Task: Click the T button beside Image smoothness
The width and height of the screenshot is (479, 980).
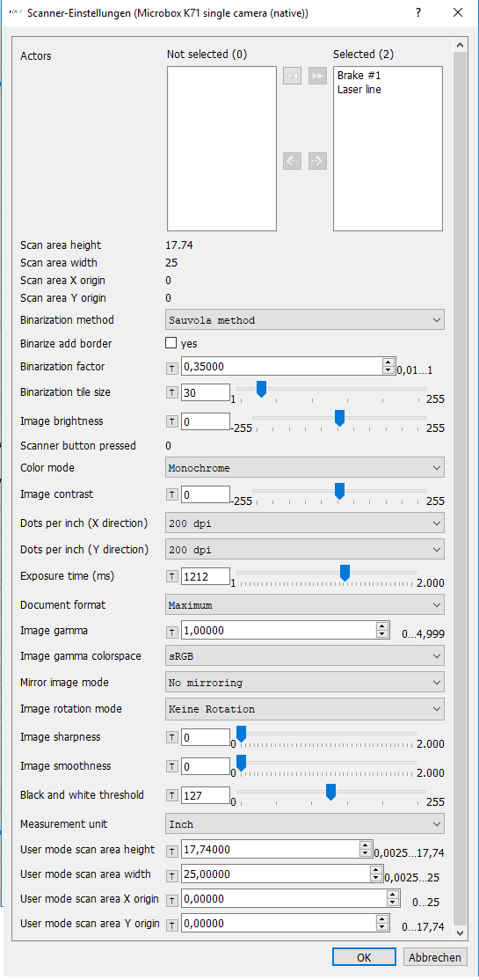Action: pyautogui.click(x=172, y=766)
